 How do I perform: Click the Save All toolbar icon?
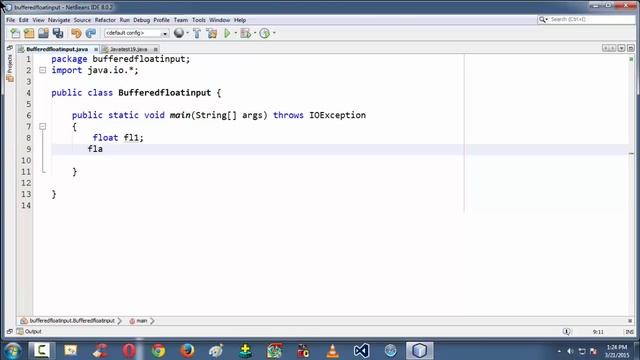coord(58,33)
